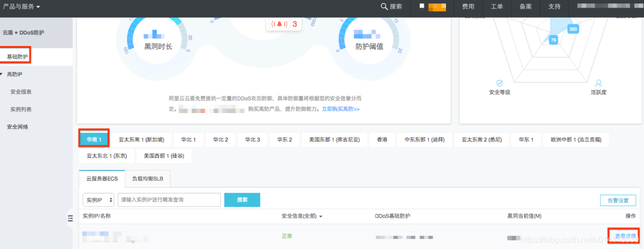Image resolution: width=644 pixels, height=249 pixels.
Task: Open the 实例IP search type dropdown
Action: [x=98, y=200]
